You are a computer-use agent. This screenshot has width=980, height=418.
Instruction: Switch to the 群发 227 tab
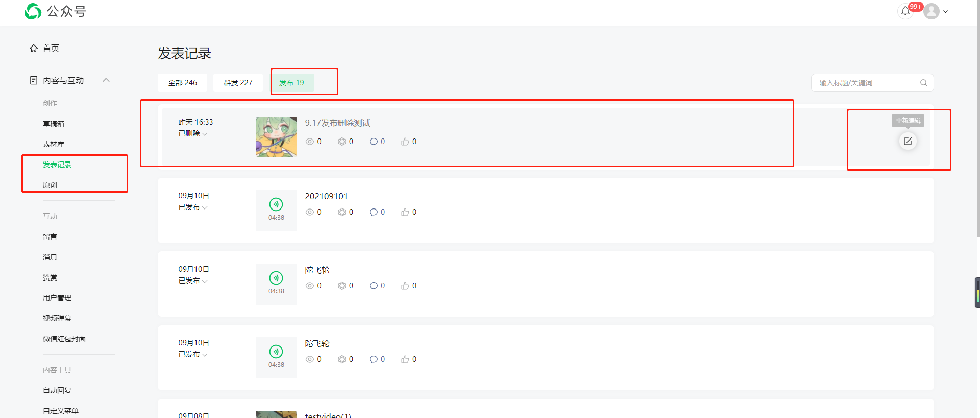click(238, 83)
